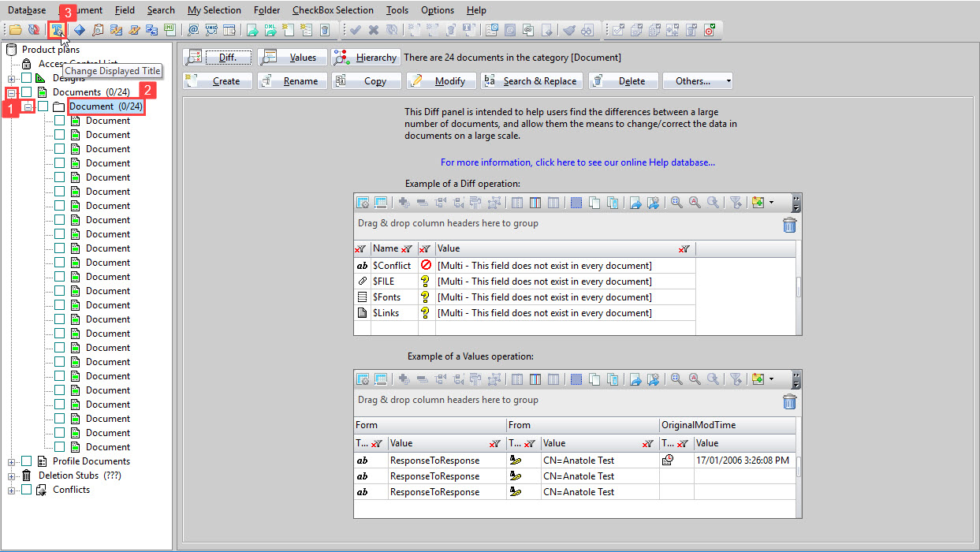Viewport: 980px width, 552px height.
Task: Click the trash icon in the Values example grid
Action: 789,402
